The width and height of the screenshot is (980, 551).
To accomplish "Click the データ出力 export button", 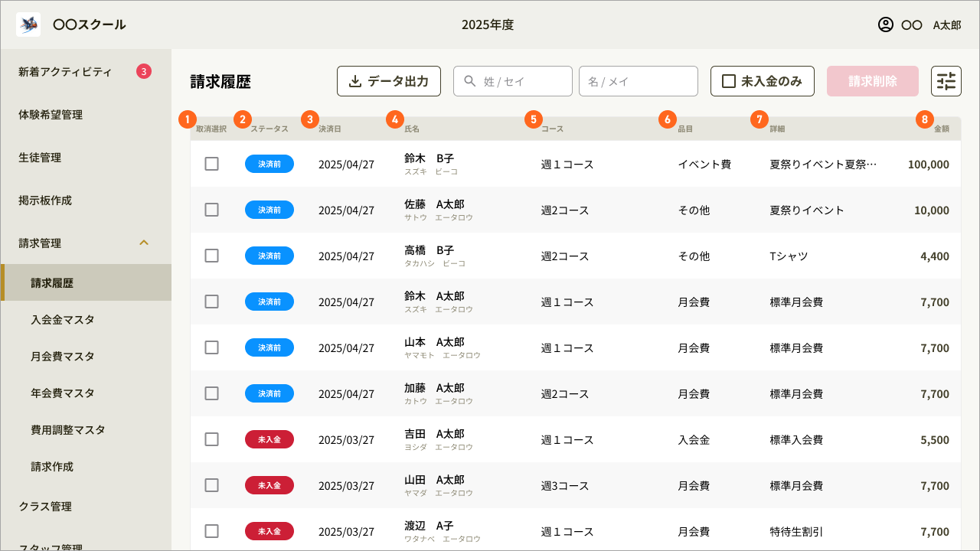I will pos(389,80).
